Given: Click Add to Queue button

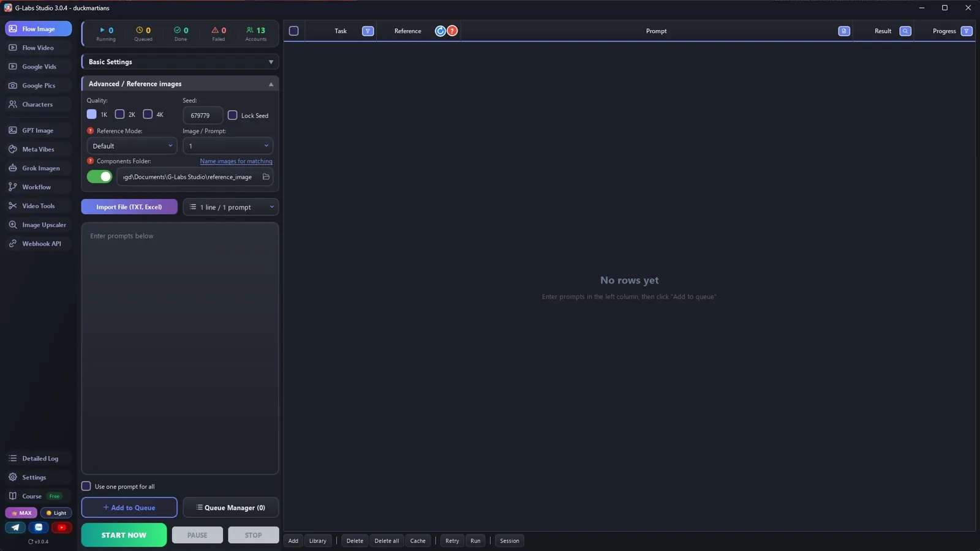Looking at the screenshot, I should click(129, 508).
